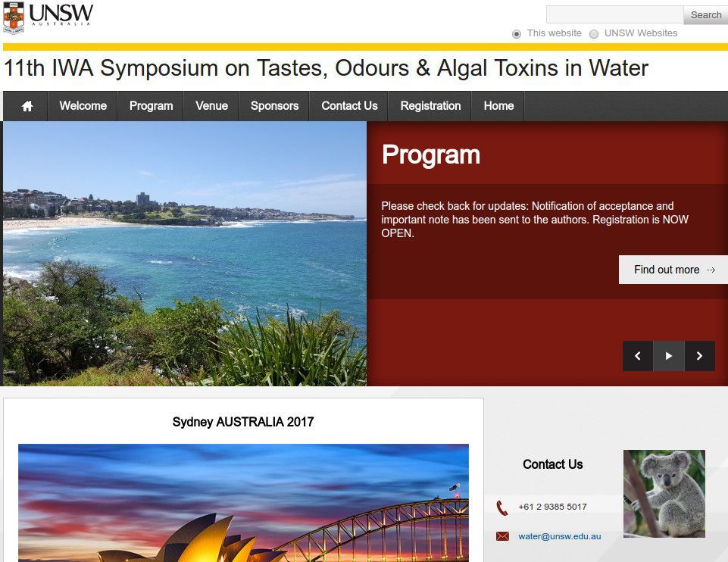This screenshot has width=728, height=562.
Task: Click the "Please check back for updates" slide text
Action: tap(535, 220)
